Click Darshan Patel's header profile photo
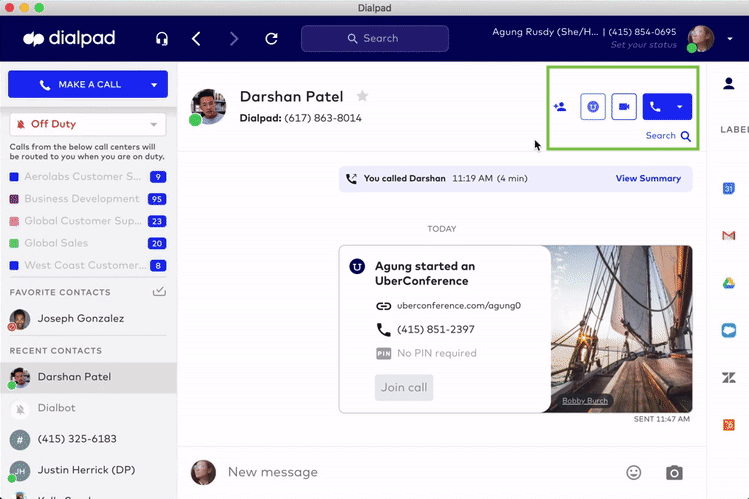Screen dimensions: 749x499 208,107
